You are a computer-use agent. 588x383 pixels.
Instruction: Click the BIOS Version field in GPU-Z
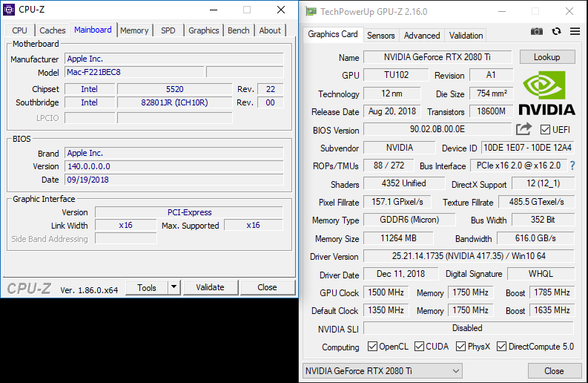tap(437, 129)
